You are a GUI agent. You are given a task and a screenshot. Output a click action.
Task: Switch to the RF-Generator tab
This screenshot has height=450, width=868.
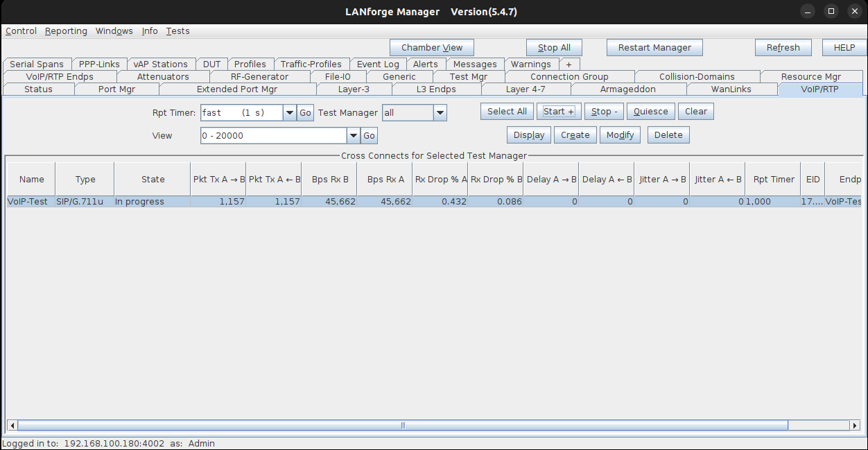[259, 76]
